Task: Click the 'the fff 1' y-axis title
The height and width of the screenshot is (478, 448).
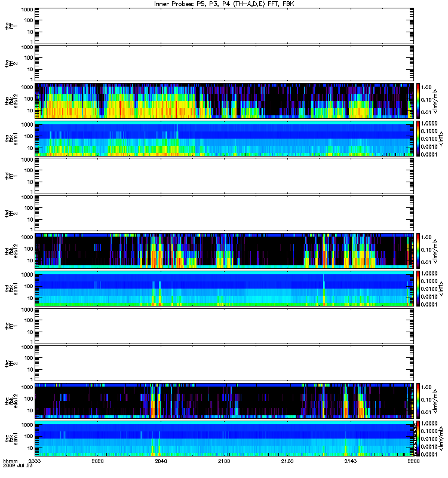Action: click(11, 326)
